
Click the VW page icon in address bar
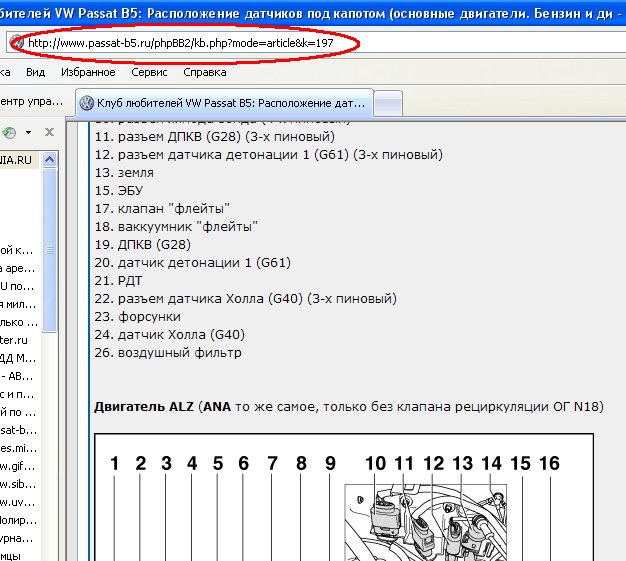[16, 42]
